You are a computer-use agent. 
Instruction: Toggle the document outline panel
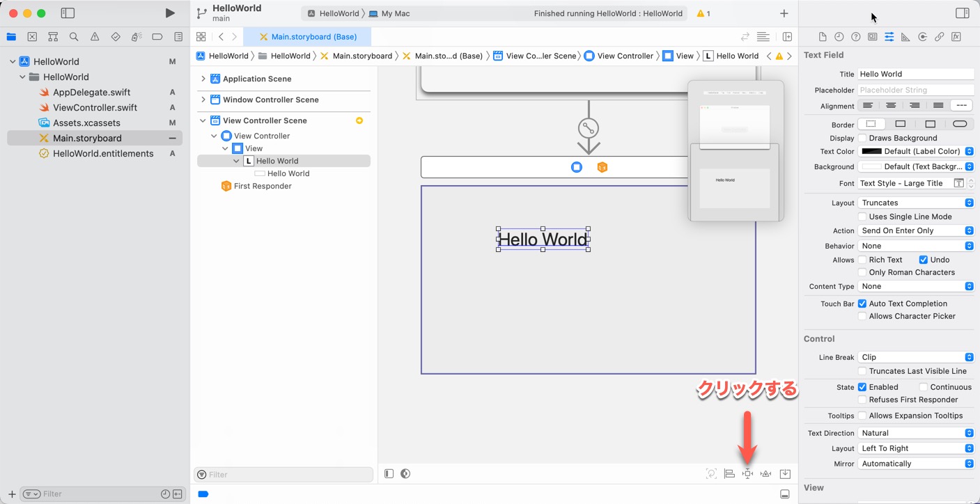pos(389,474)
